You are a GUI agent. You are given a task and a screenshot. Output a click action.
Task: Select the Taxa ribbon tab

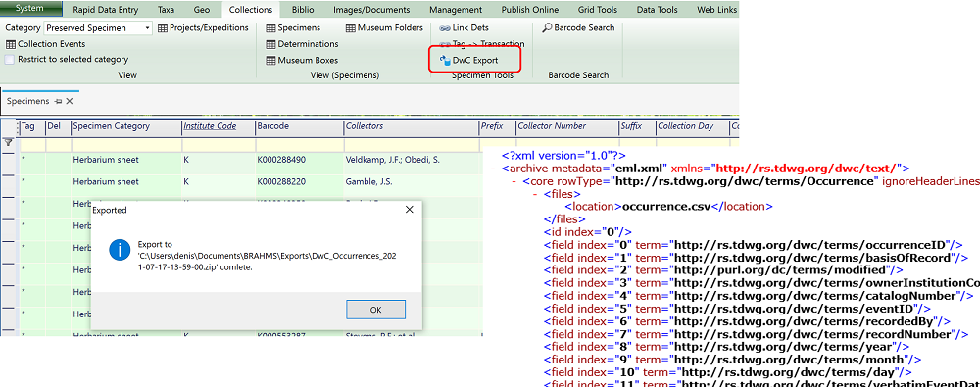pyautogui.click(x=167, y=10)
